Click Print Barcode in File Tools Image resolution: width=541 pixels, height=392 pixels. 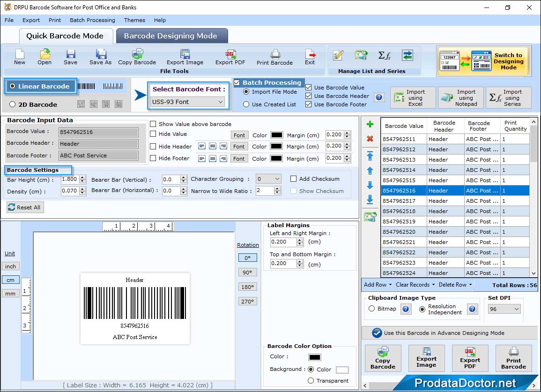[274, 57]
